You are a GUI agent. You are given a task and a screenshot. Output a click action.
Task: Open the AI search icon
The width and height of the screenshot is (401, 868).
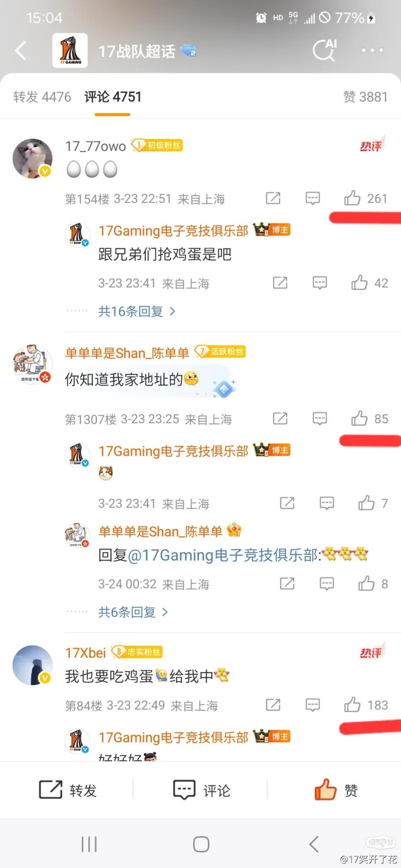(325, 50)
